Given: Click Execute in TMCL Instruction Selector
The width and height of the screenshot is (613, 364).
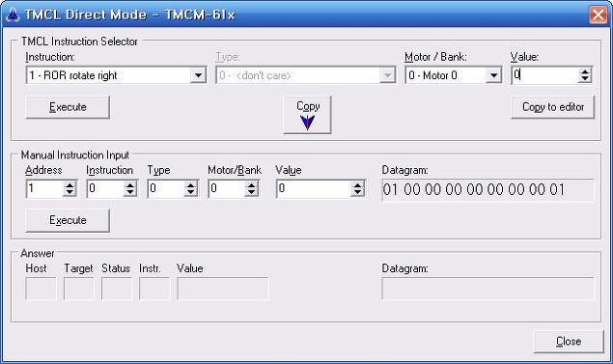Looking at the screenshot, I should point(68,107).
